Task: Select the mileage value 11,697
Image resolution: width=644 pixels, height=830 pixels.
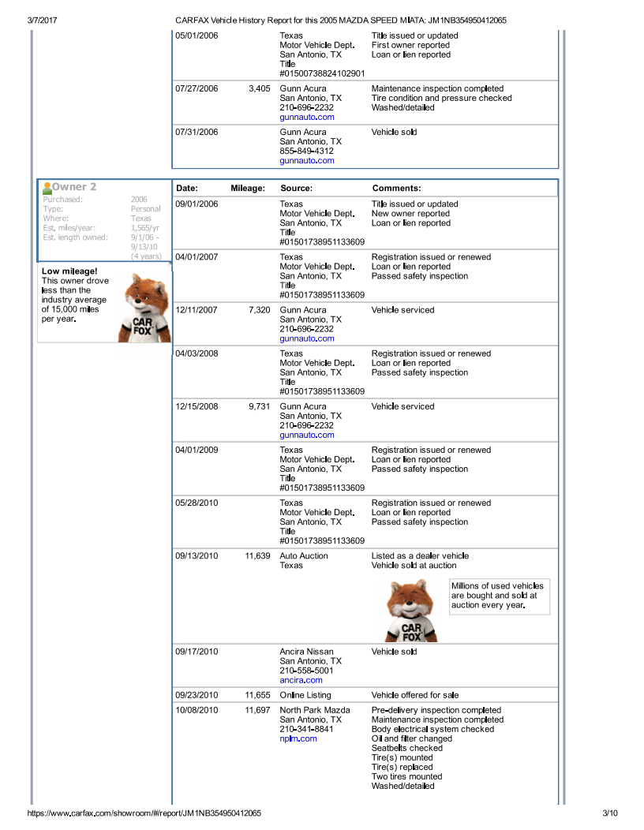Action: pyautogui.click(x=257, y=709)
